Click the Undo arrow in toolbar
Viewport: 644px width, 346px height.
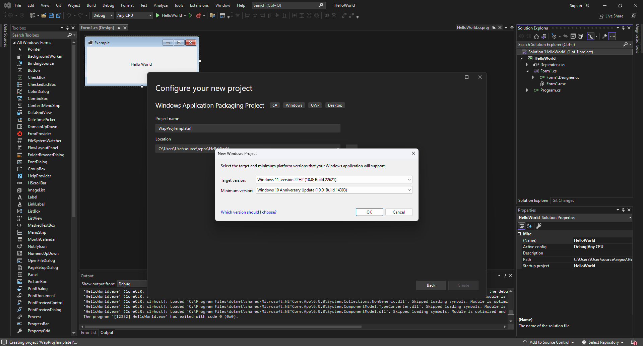pyautogui.click(x=69, y=15)
